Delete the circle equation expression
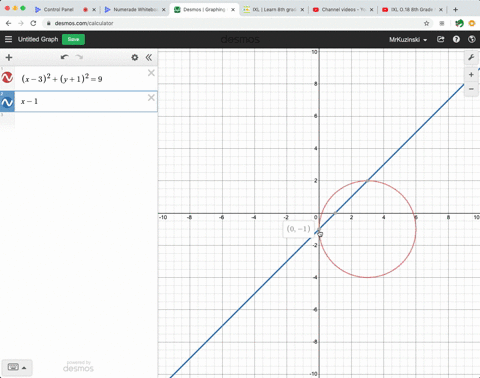 [x=151, y=73]
